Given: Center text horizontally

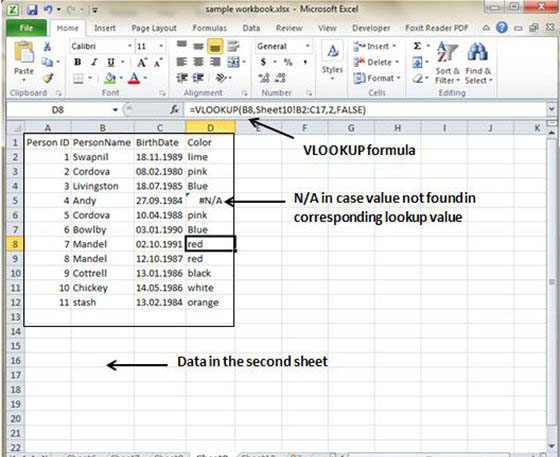Looking at the screenshot, I should [x=198, y=62].
